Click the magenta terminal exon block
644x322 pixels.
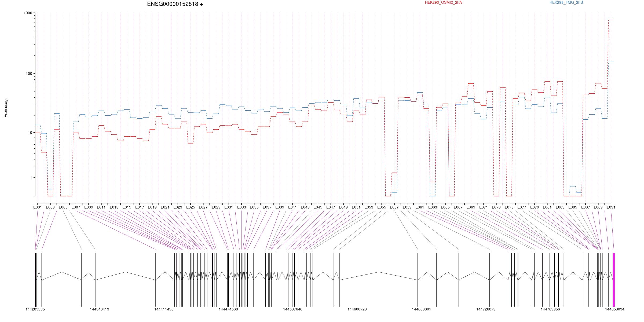click(x=614, y=280)
